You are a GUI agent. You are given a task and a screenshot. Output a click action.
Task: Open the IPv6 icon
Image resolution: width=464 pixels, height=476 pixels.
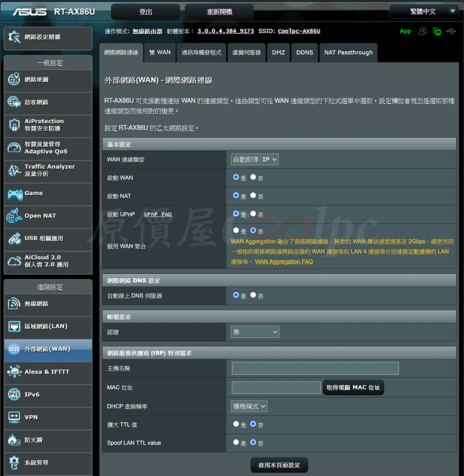pyautogui.click(x=14, y=394)
